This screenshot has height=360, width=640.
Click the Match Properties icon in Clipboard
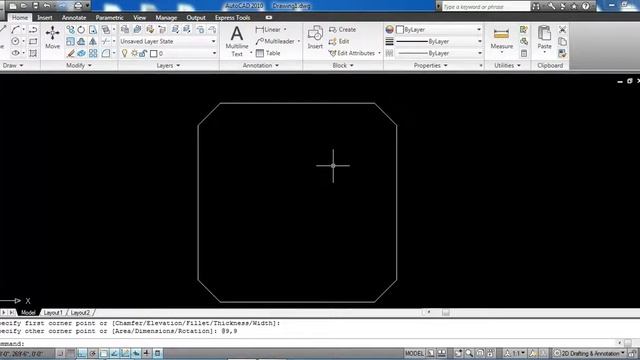(x=562, y=53)
